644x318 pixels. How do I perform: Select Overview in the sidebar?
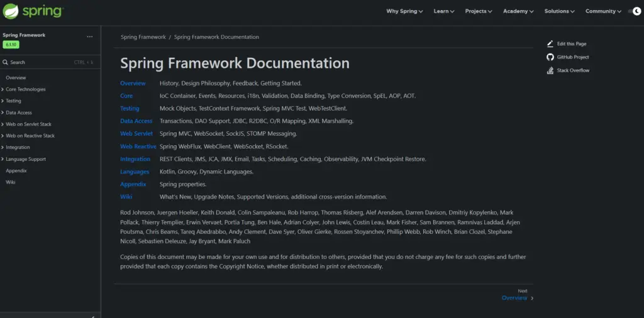click(x=16, y=77)
